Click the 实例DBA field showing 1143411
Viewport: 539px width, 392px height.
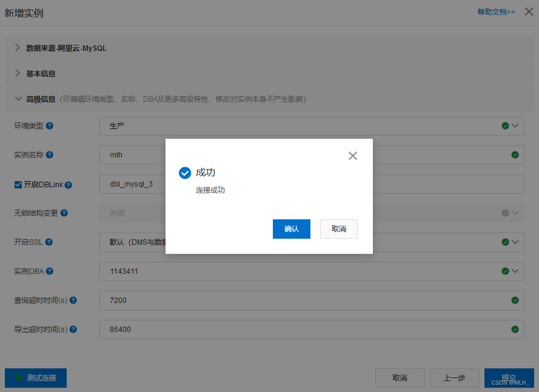coord(312,271)
